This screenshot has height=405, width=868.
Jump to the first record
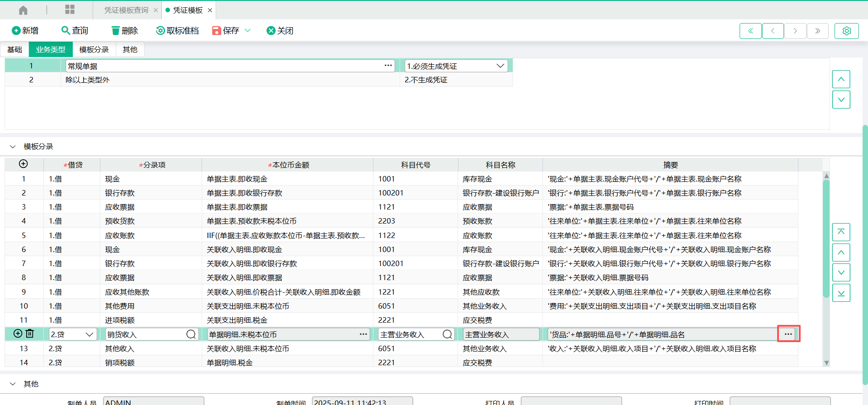750,31
